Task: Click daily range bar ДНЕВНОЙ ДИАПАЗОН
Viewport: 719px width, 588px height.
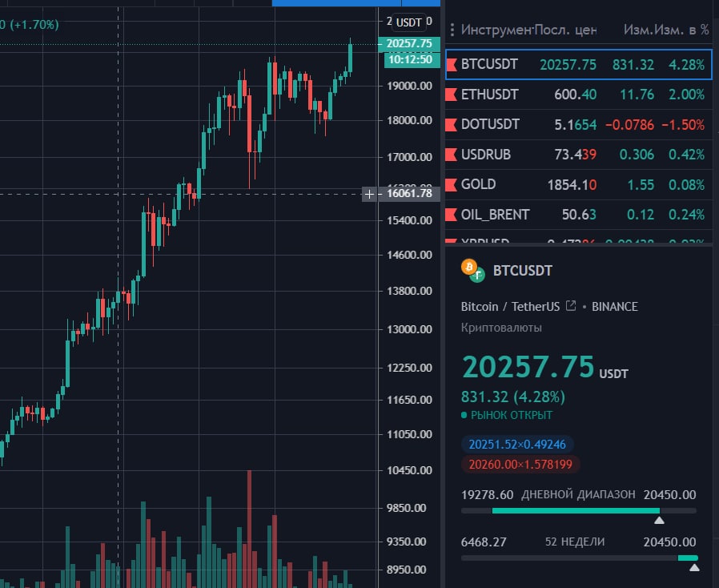Action: 579,510
